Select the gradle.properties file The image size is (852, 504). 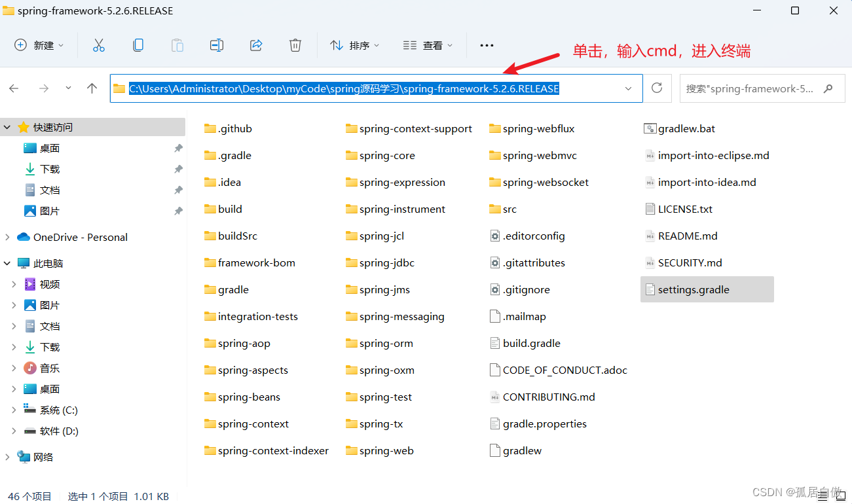coord(538,423)
